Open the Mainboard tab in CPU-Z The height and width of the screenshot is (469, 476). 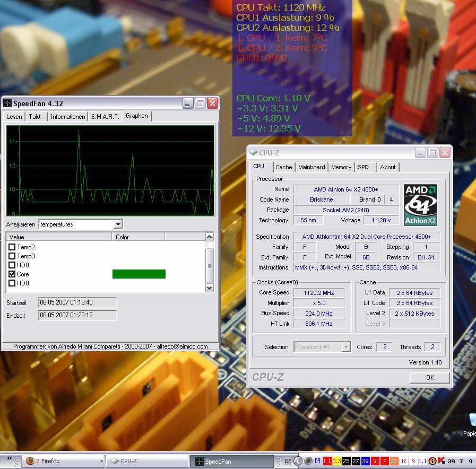(x=311, y=167)
